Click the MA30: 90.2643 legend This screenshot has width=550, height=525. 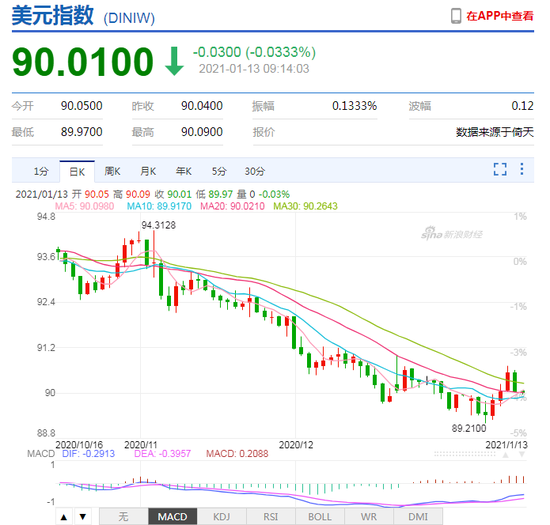(x=305, y=206)
